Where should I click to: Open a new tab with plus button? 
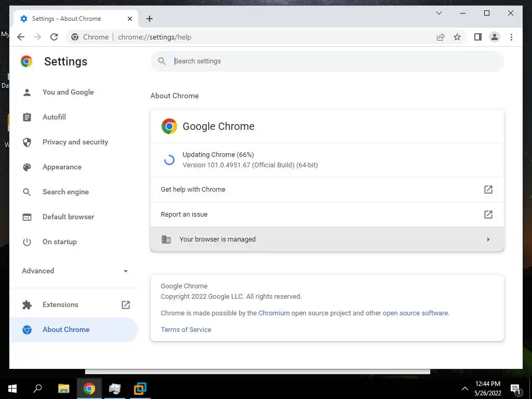tap(150, 19)
